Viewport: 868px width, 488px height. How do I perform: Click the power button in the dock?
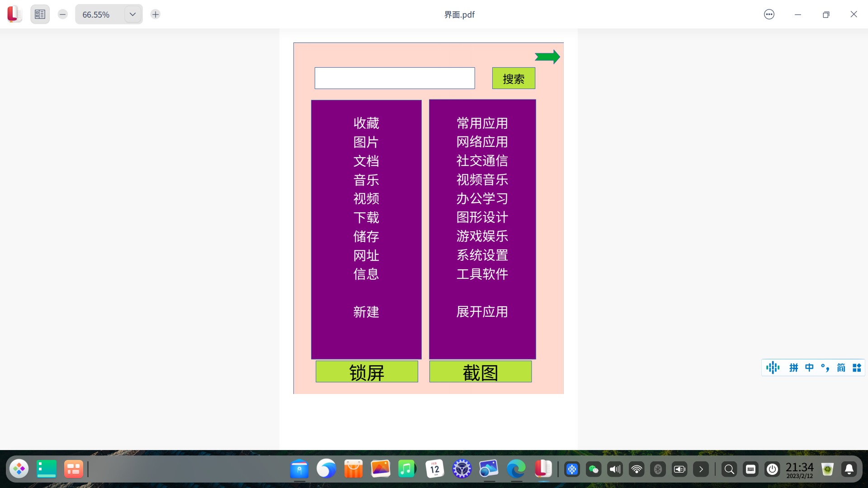pos(772,469)
